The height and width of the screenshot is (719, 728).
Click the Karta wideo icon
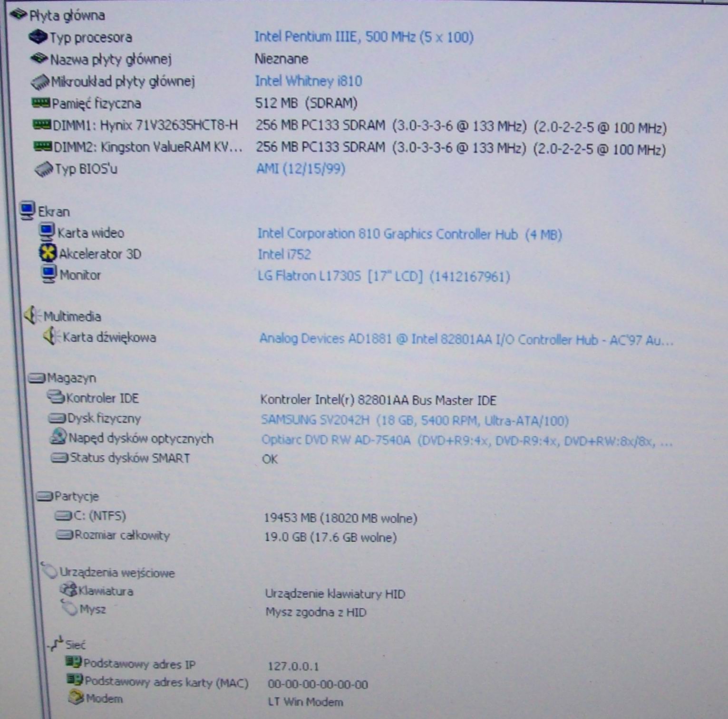click(x=47, y=231)
